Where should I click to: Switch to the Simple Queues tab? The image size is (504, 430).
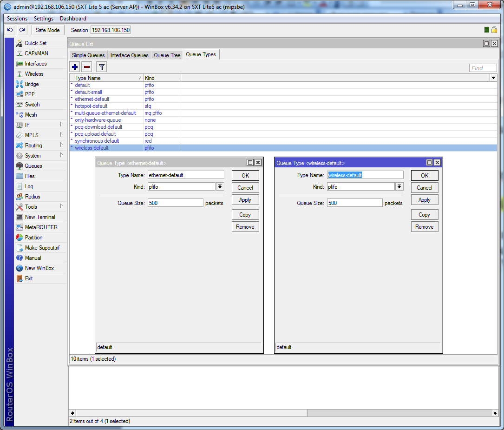coord(88,55)
